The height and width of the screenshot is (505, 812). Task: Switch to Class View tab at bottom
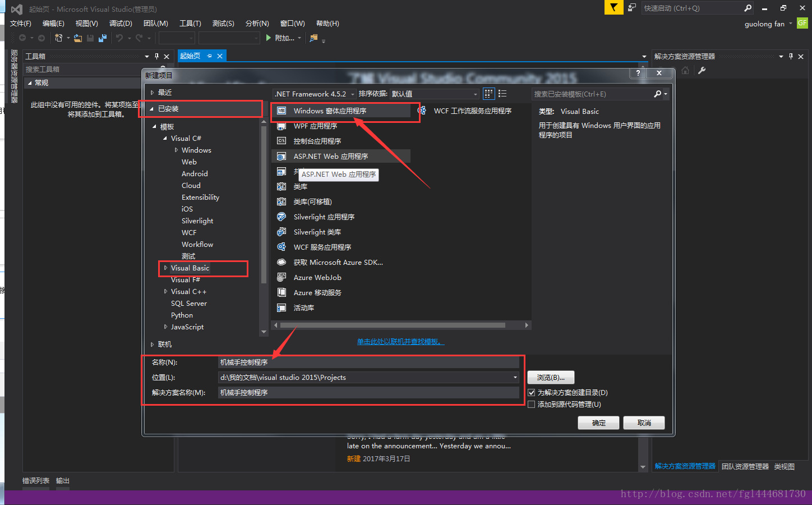(785, 467)
